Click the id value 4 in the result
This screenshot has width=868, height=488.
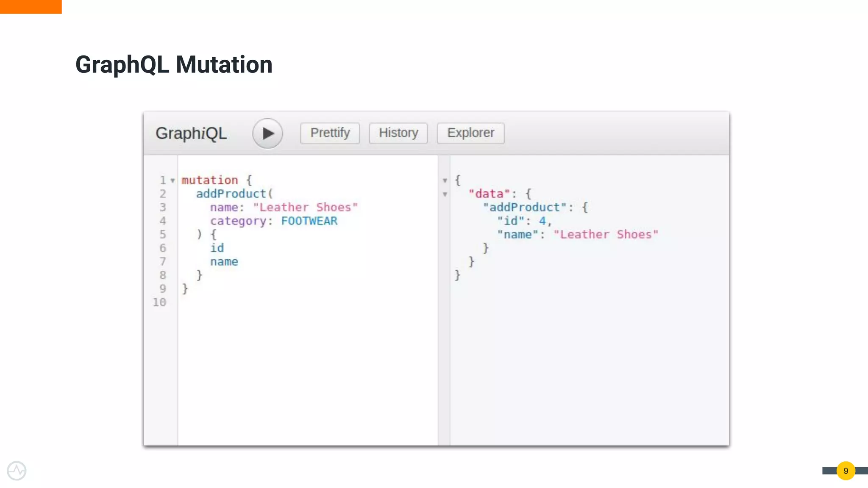click(542, 221)
